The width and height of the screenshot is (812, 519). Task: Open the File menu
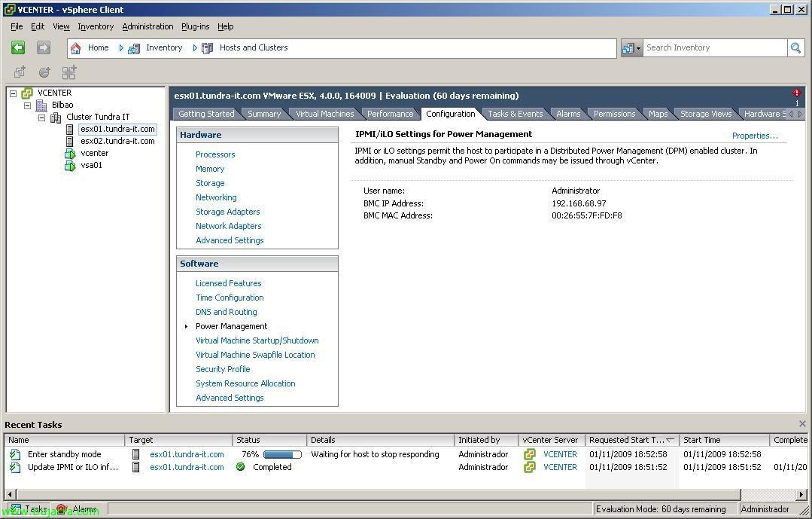point(17,26)
